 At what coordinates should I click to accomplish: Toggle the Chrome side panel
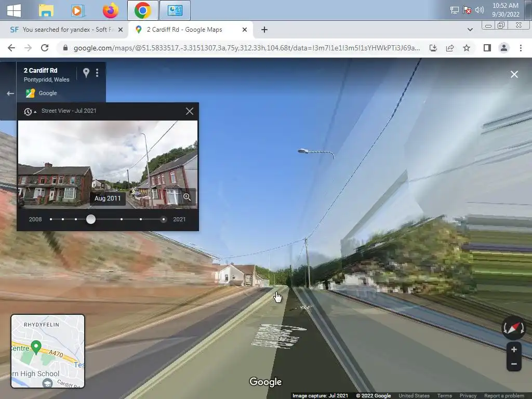tap(487, 48)
